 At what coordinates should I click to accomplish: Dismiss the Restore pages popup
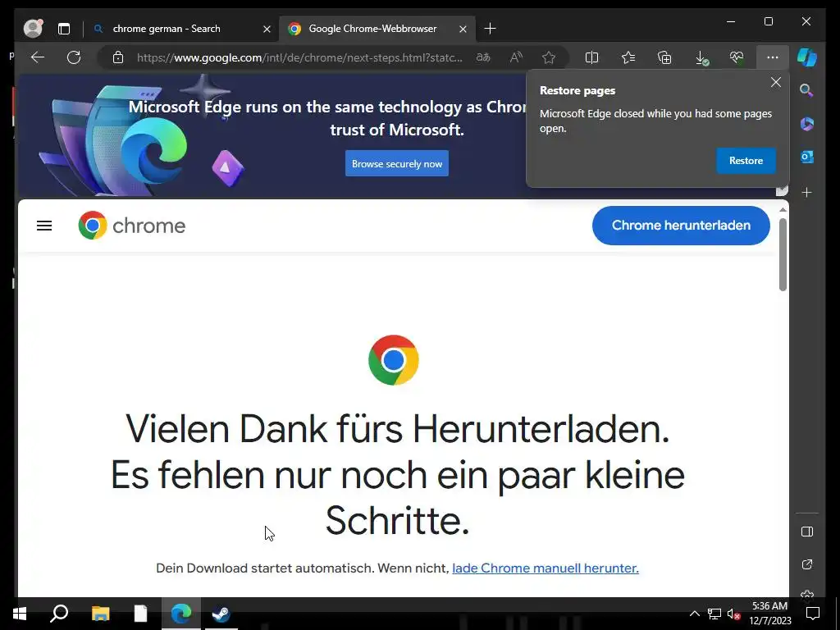click(x=776, y=83)
